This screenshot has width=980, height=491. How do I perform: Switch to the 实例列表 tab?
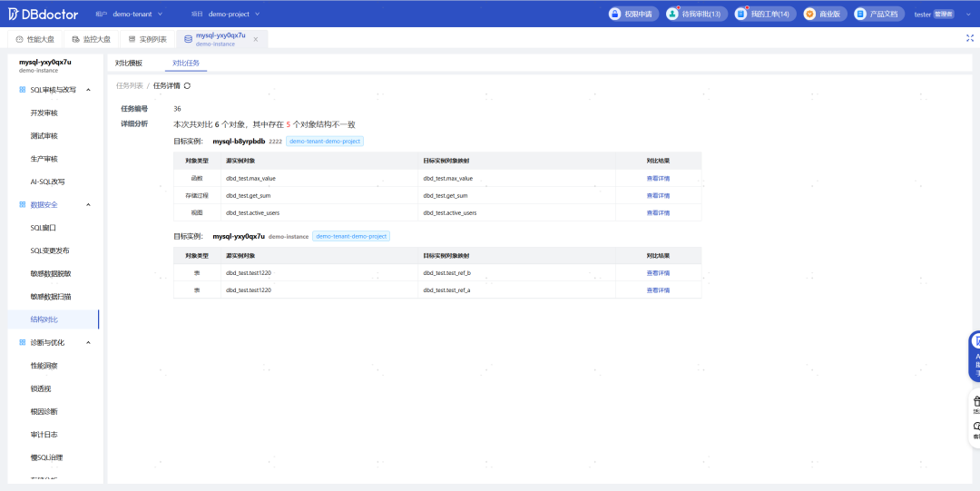148,39
